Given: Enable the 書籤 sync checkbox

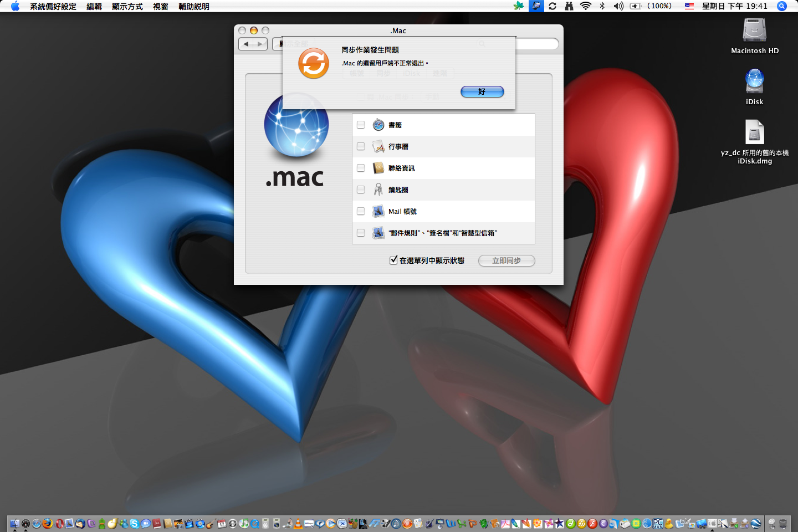Looking at the screenshot, I should [361, 125].
